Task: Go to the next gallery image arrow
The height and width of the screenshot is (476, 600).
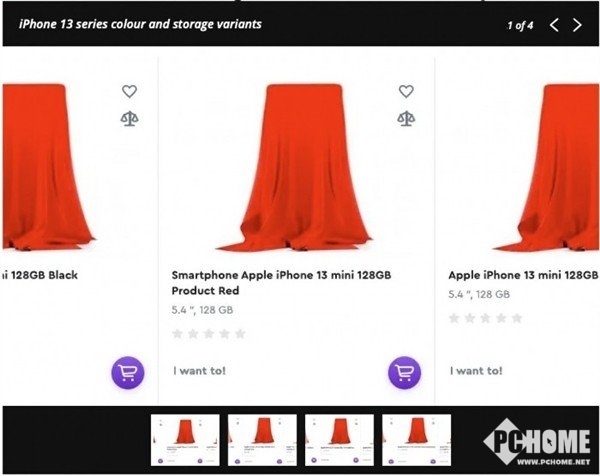Action: point(577,25)
